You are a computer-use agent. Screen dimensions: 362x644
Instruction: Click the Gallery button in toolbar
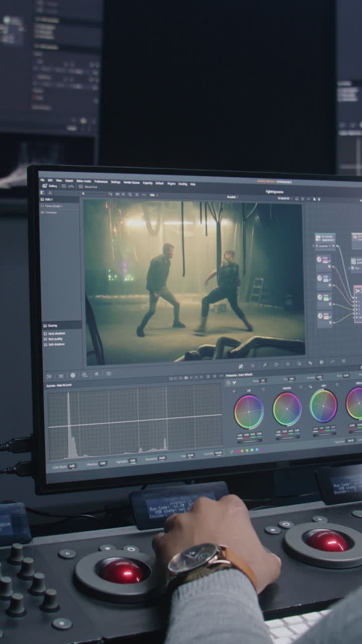[x=49, y=186]
